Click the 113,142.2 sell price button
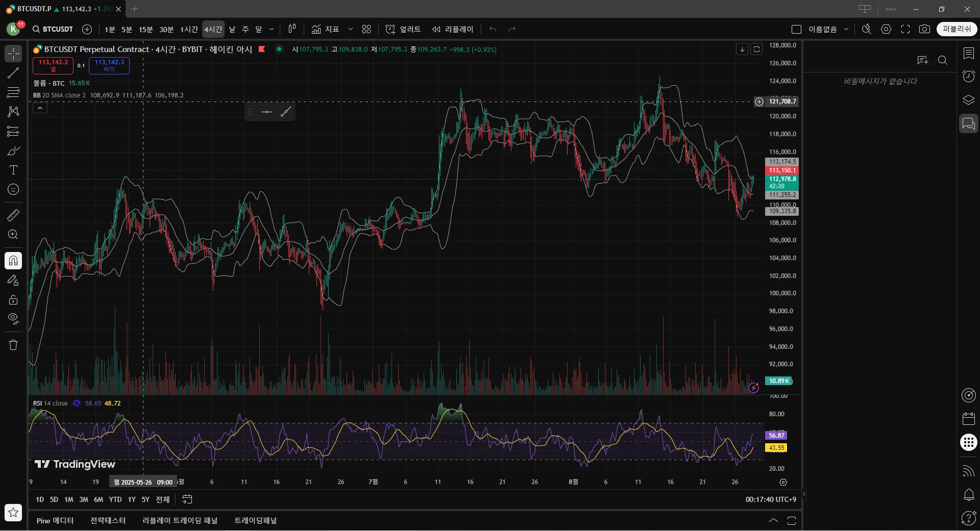The width and height of the screenshot is (980, 531). click(x=53, y=65)
